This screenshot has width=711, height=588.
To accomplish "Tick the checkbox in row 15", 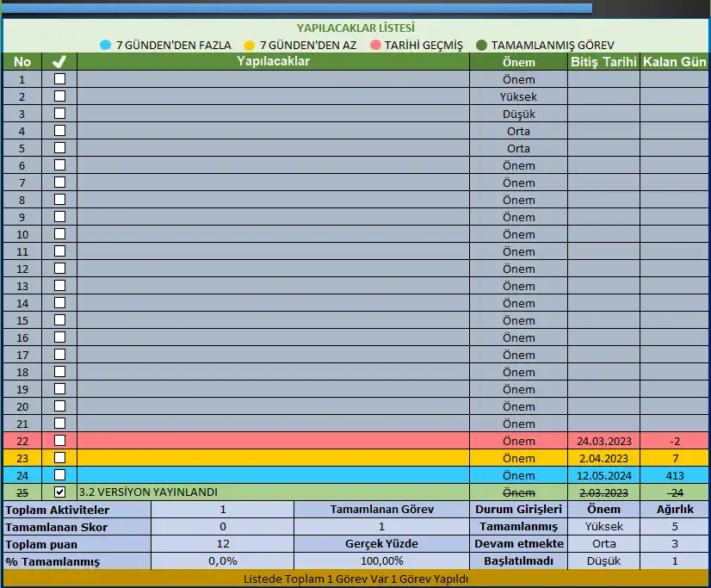I will [x=59, y=320].
